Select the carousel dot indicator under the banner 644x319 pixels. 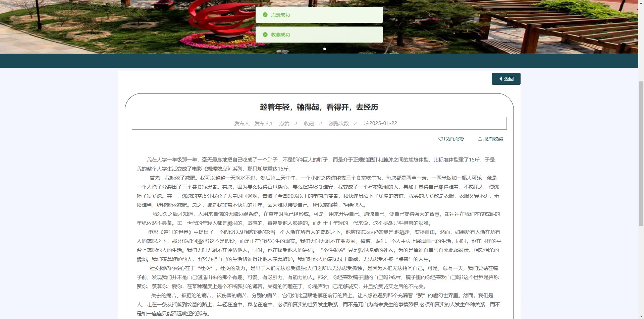coord(324,49)
